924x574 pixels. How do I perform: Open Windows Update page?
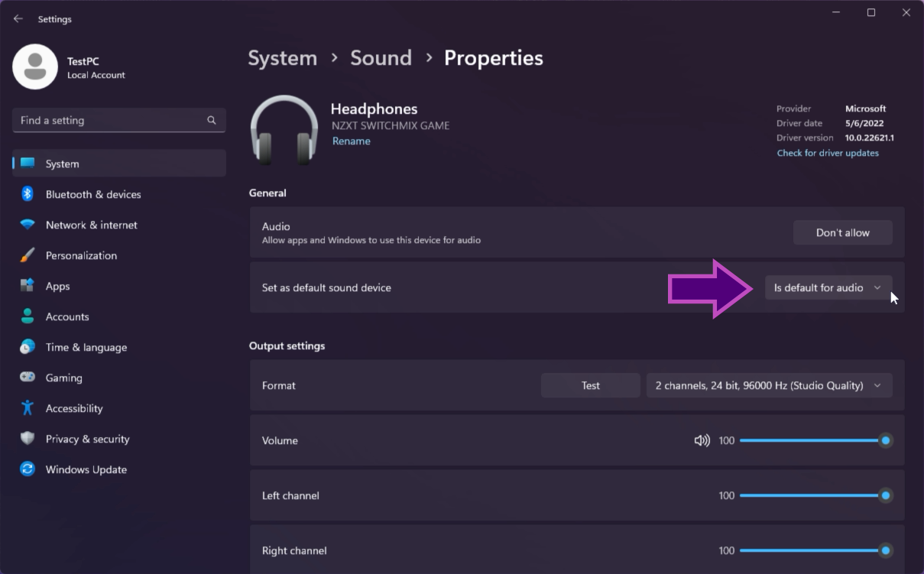(x=119, y=469)
